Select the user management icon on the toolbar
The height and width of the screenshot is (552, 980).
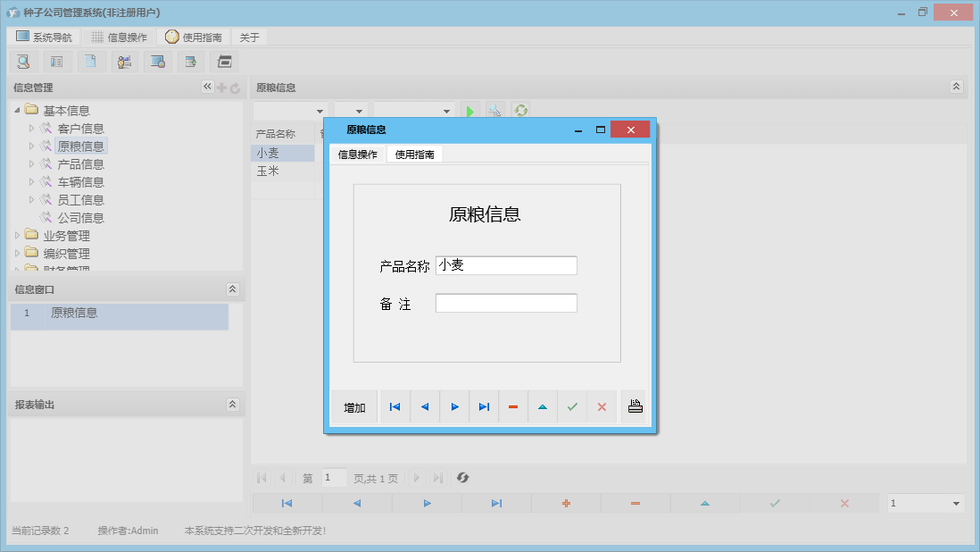pyautogui.click(x=124, y=61)
